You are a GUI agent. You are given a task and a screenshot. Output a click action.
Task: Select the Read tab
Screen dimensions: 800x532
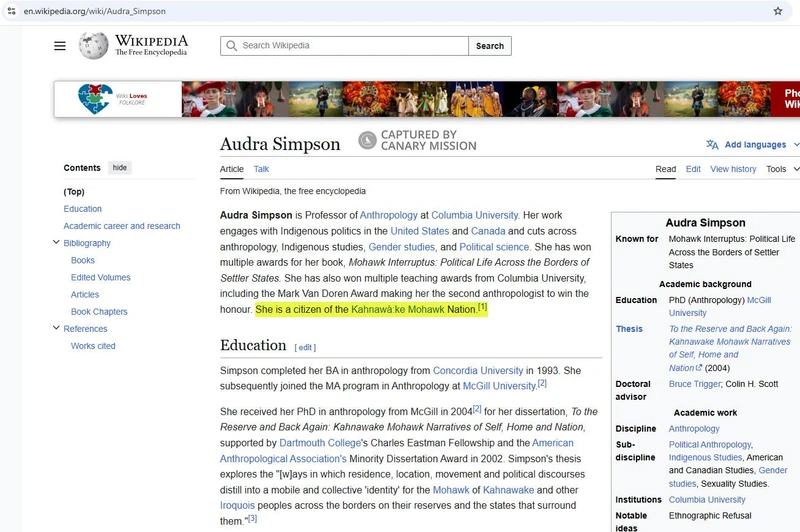click(x=666, y=169)
